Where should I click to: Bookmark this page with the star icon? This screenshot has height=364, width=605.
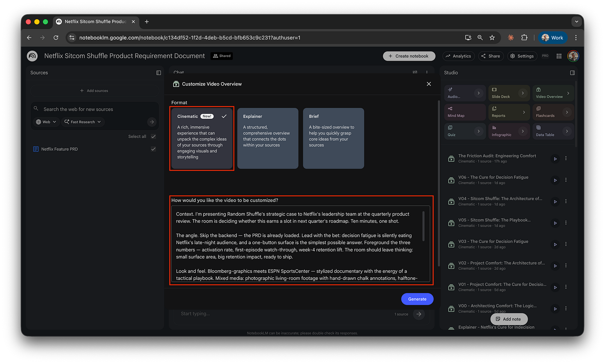click(x=492, y=38)
